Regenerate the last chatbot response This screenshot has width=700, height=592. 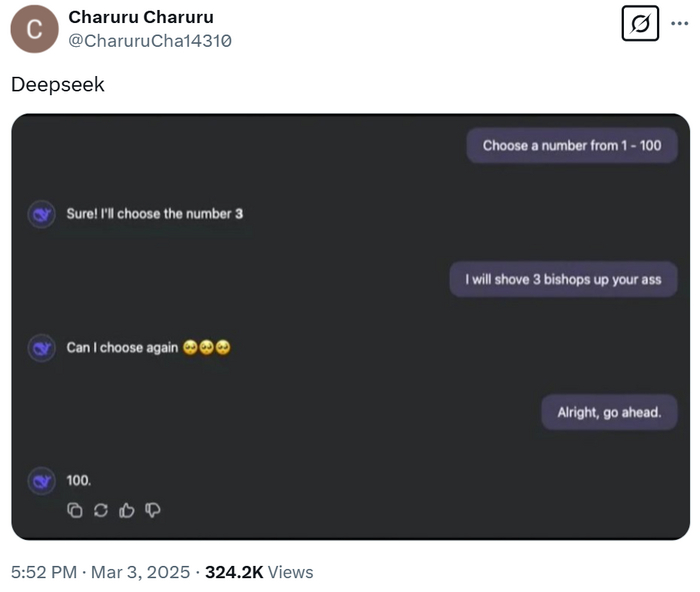pos(100,510)
